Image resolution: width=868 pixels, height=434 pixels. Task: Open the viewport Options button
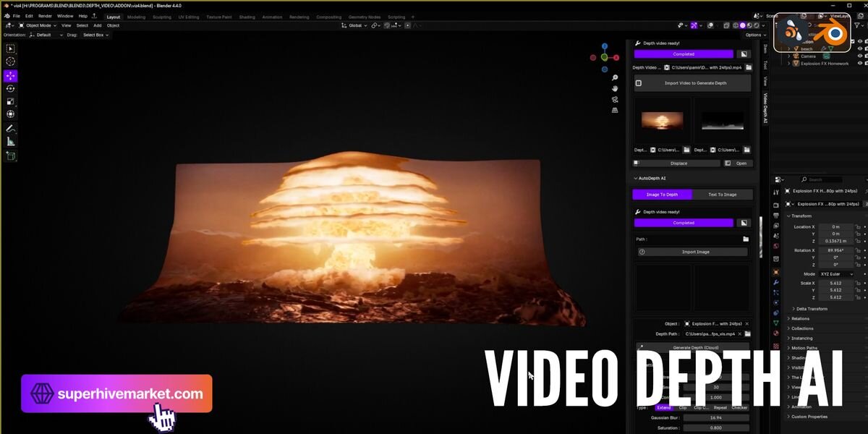click(x=754, y=35)
